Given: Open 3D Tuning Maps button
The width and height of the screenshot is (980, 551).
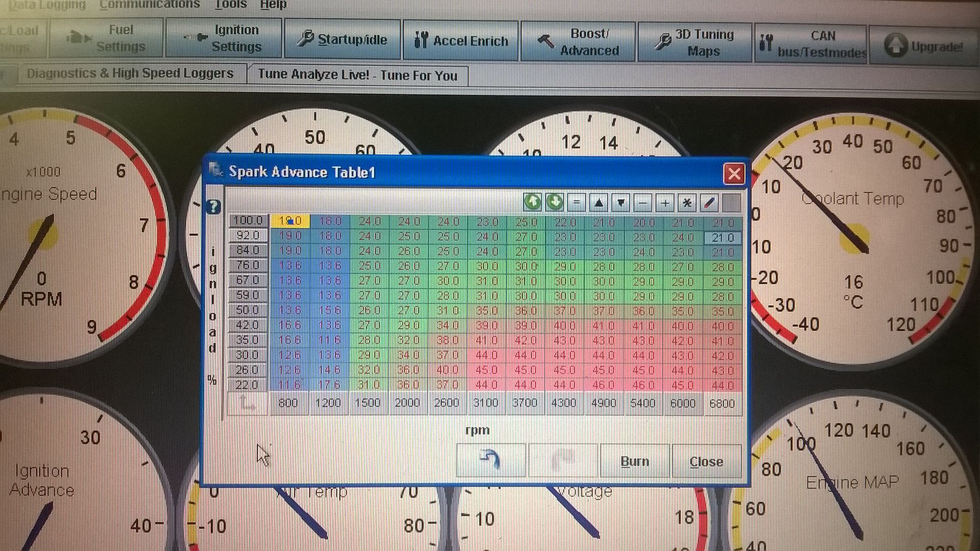Looking at the screenshot, I should 695,43.
